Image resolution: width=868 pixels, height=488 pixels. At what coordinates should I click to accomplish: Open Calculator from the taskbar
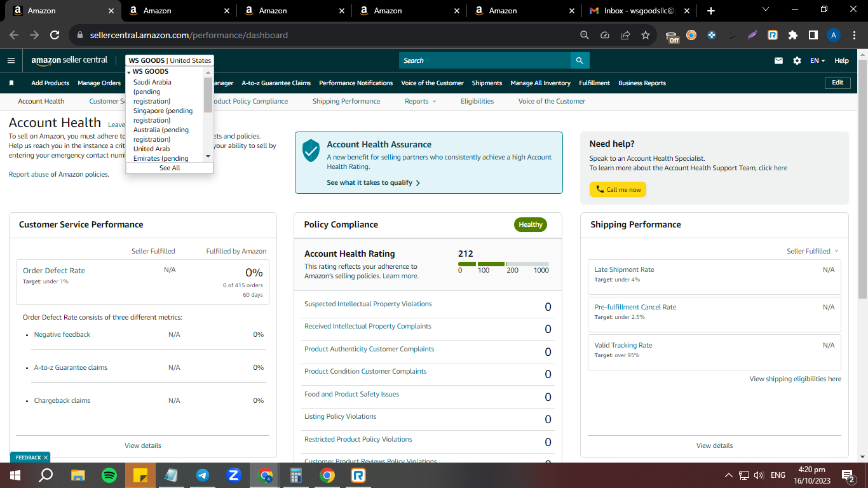point(296,475)
